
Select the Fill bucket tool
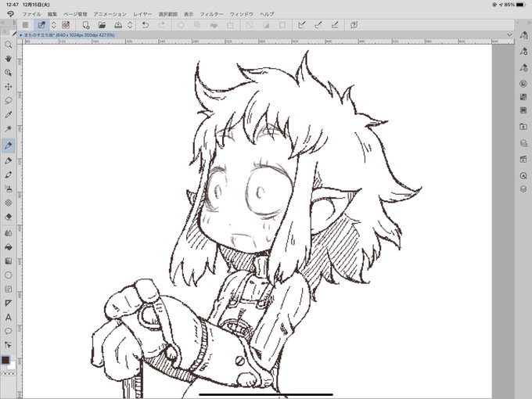8,247
